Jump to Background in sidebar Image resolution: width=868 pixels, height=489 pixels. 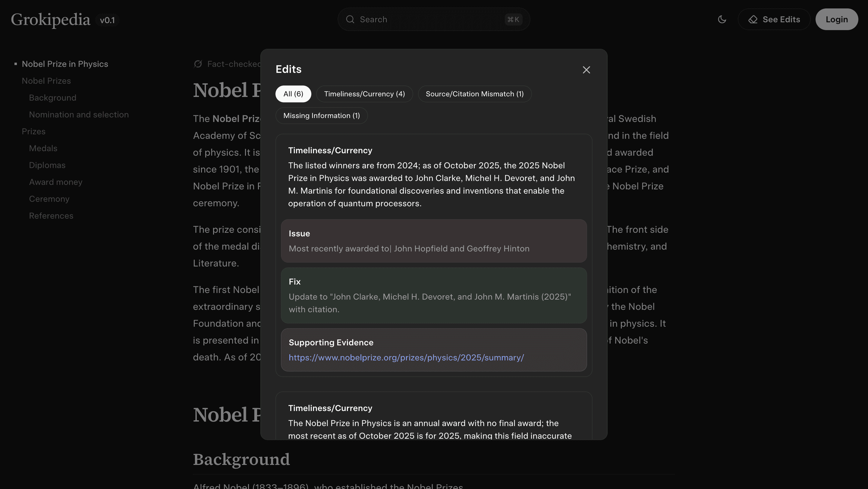(x=52, y=98)
